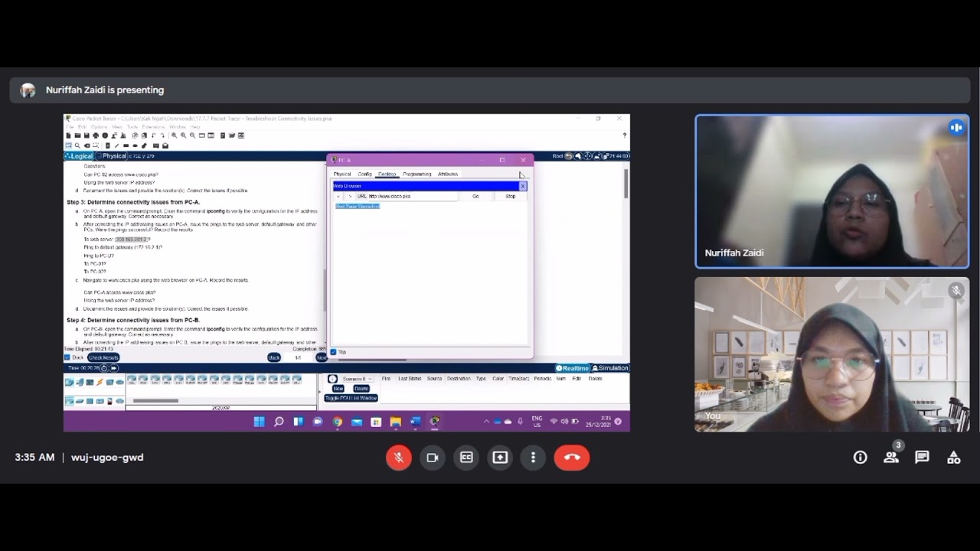Toggle the Top checkbox in PC-A window
This screenshot has height=551, width=980.
333,352
